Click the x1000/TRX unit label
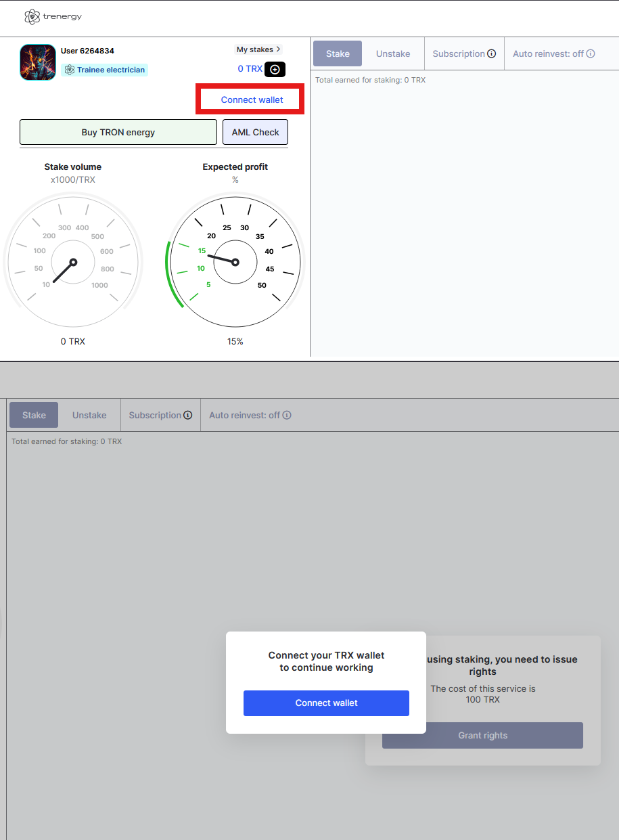The height and width of the screenshot is (840, 619). tap(73, 180)
